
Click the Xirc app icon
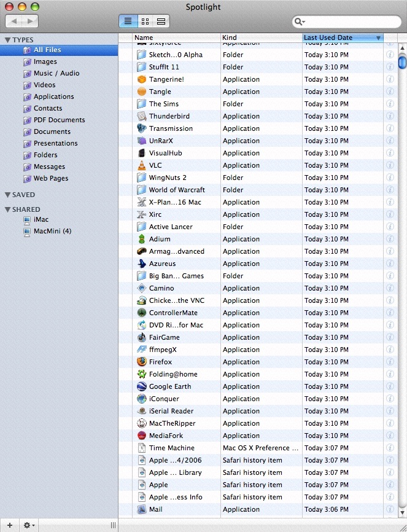point(141,214)
